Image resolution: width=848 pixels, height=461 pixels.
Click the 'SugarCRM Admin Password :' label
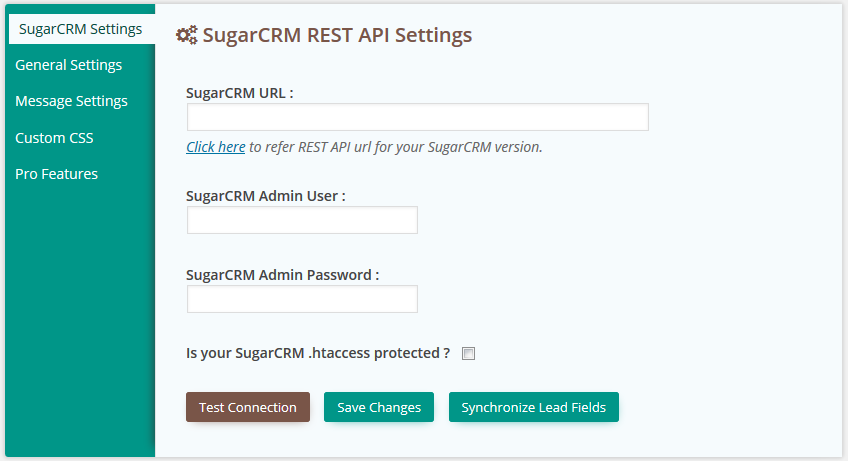click(x=282, y=275)
